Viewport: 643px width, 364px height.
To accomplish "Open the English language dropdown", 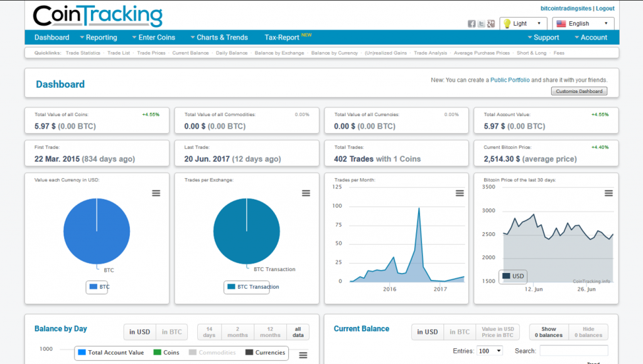I will [583, 24].
